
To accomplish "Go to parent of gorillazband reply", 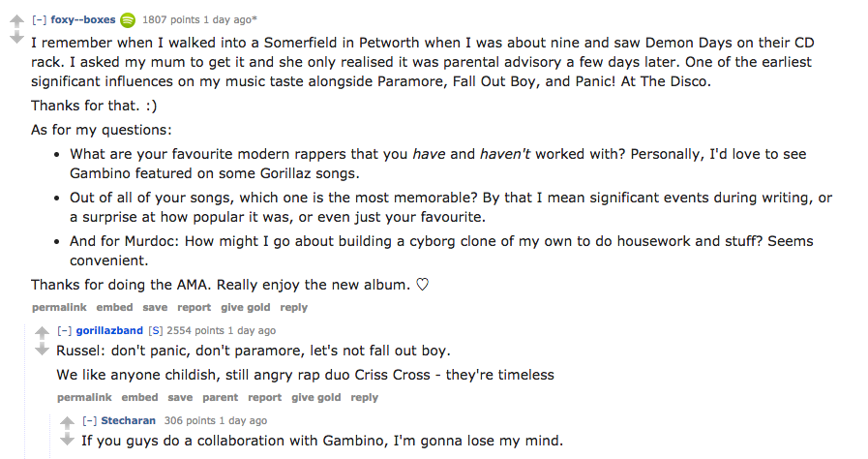I will point(220,397).
